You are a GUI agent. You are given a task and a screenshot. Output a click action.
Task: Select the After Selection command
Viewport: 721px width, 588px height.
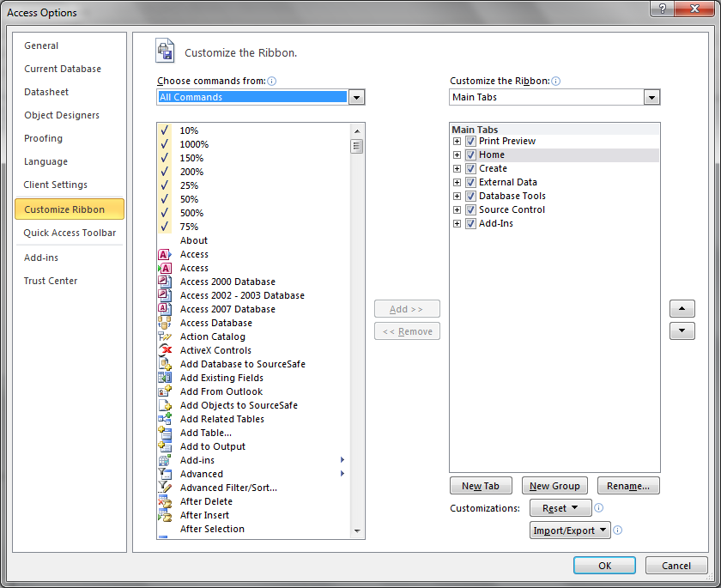(x=253, y=529)
